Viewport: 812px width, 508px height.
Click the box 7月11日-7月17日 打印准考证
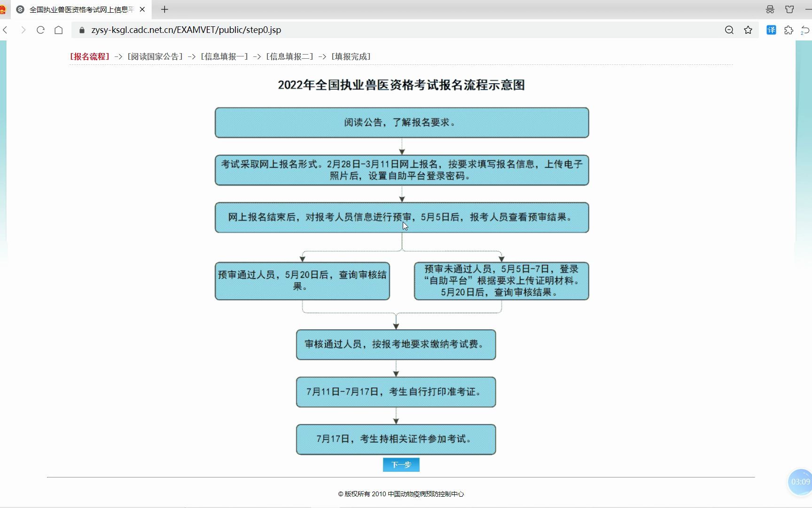click(x=396, y=392)
